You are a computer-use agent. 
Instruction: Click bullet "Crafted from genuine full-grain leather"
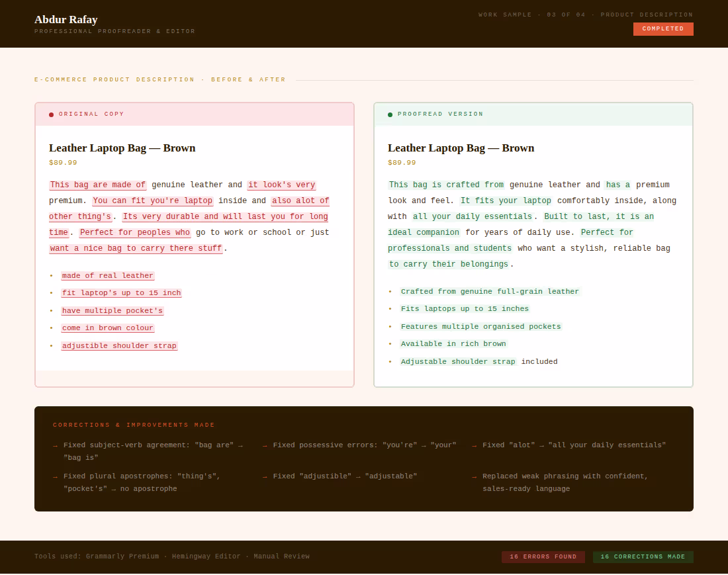pyautogui.click(x=490, y=291)
